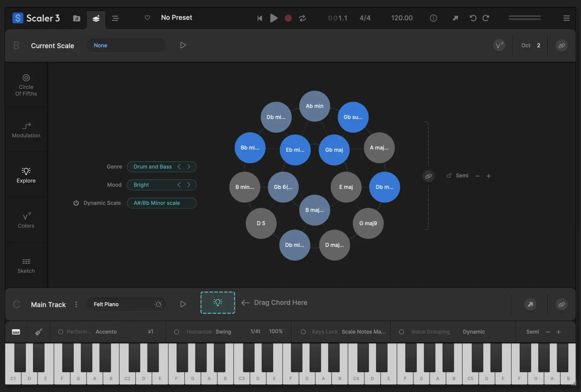
Task: Click the record button in the transport
Action: tap(288, 18)
